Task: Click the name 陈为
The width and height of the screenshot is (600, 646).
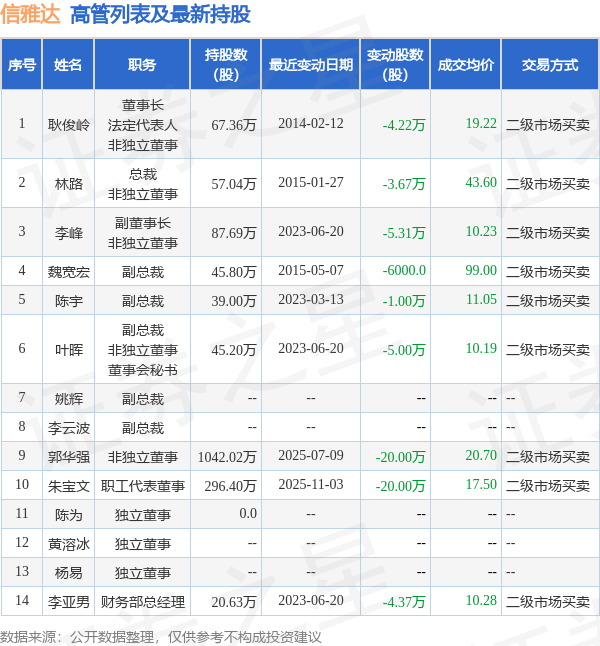Action: pyautogui.click(x=68, y=515)
